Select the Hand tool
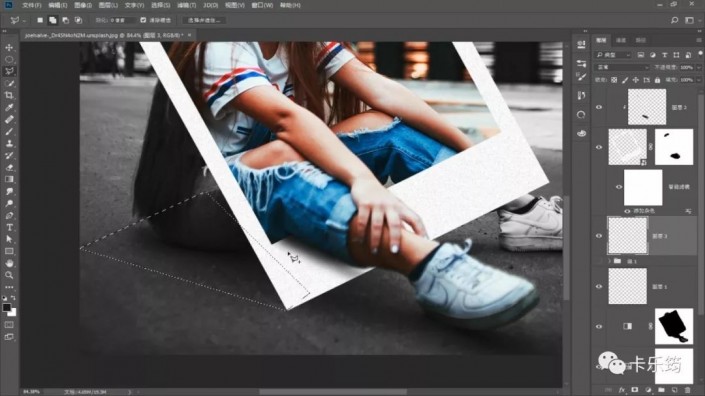Screen dimensions: 705x396 click(9, 263)
